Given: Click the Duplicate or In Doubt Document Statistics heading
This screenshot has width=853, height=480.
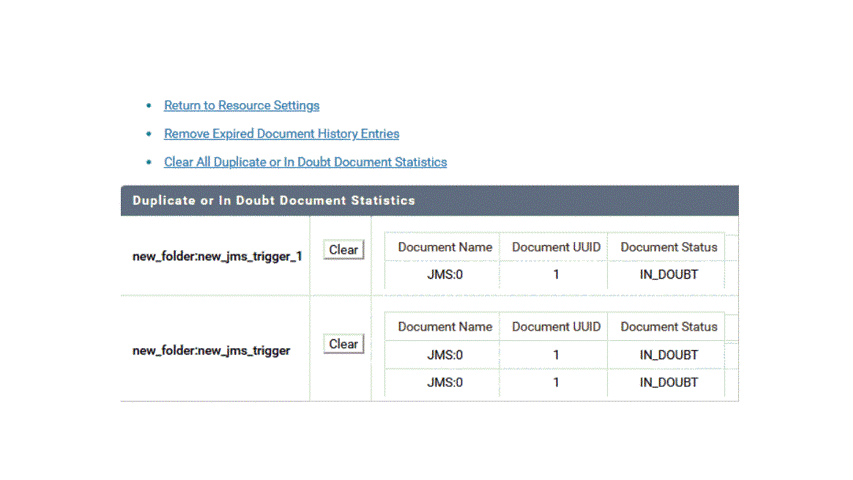Looking at the screenshot, I should [273, 201].
